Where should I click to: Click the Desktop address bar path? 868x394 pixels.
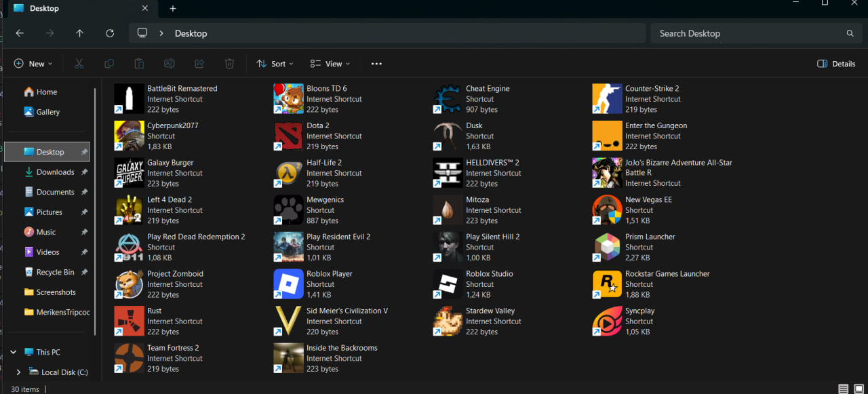191,33
